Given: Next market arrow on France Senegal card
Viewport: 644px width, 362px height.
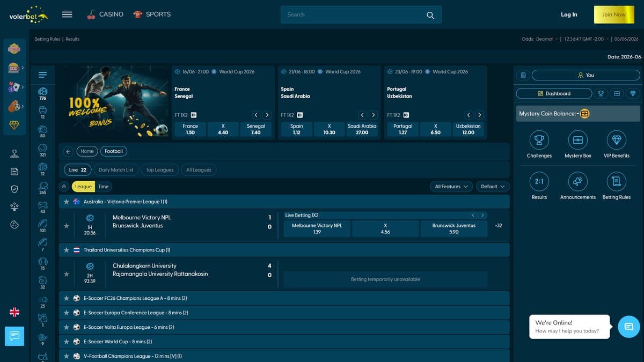Looking at the screenshot, I should pos(267,115).
